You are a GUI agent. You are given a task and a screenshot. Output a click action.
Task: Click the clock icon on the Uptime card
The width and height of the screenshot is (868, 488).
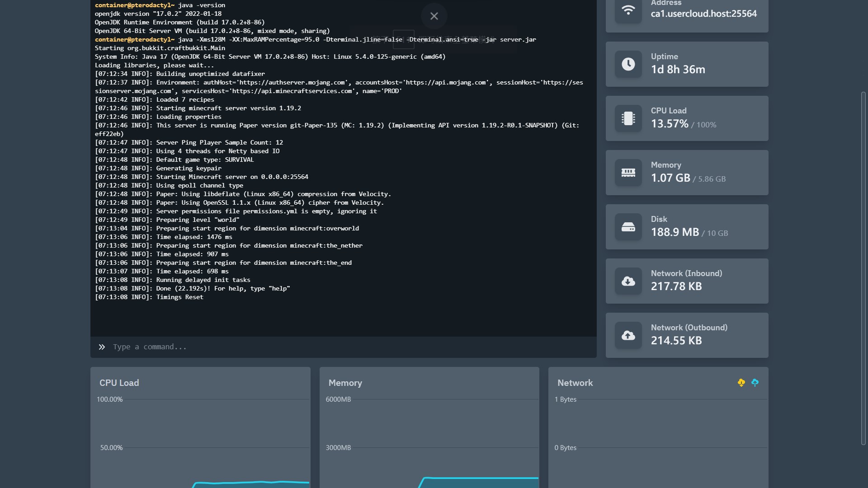(628, 64)
